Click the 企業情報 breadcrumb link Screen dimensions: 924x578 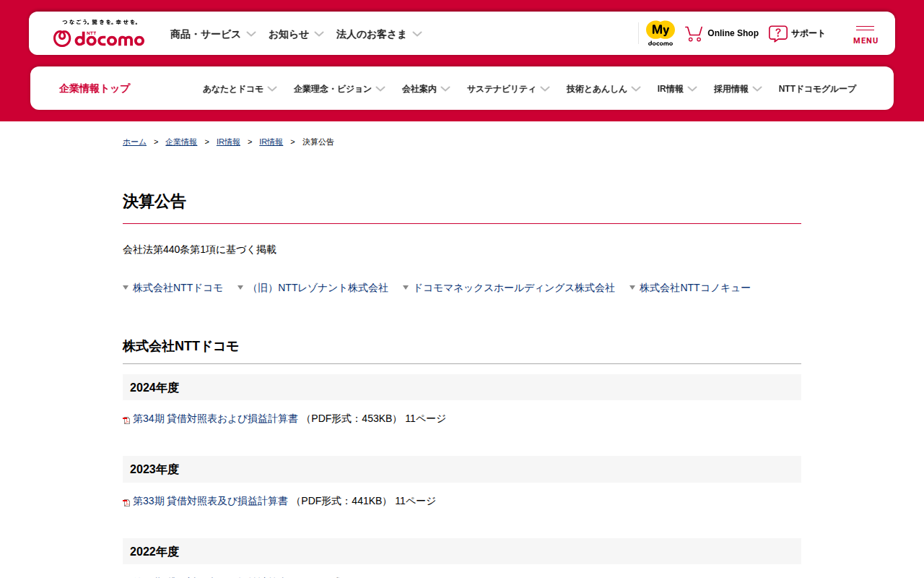coord(181,142)
